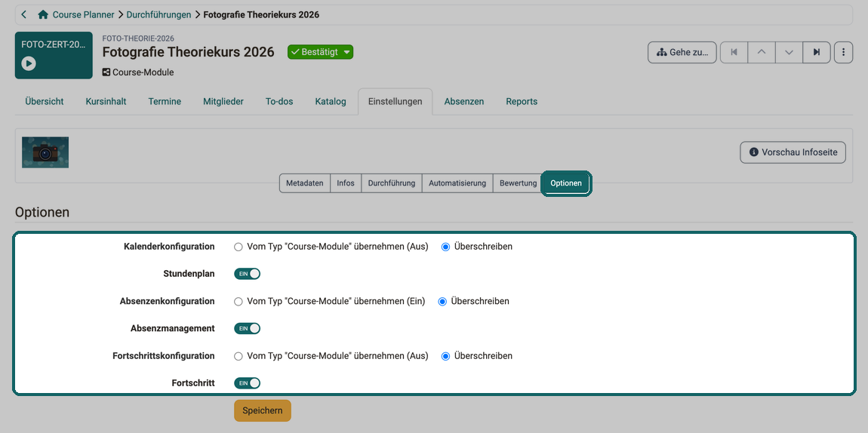Viewport: 868px width, 433px height.
Task: Go to next element down arrow
Action: 790,53
